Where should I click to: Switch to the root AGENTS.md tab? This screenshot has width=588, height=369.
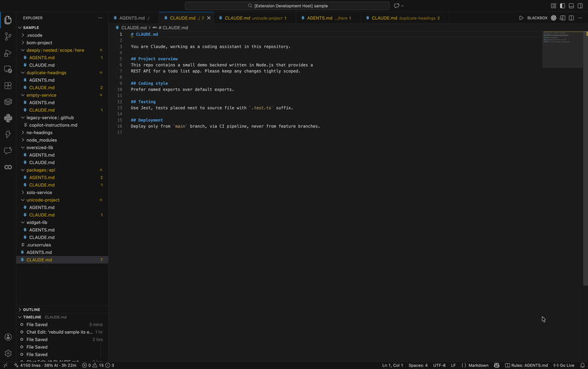tap(133, 18)
